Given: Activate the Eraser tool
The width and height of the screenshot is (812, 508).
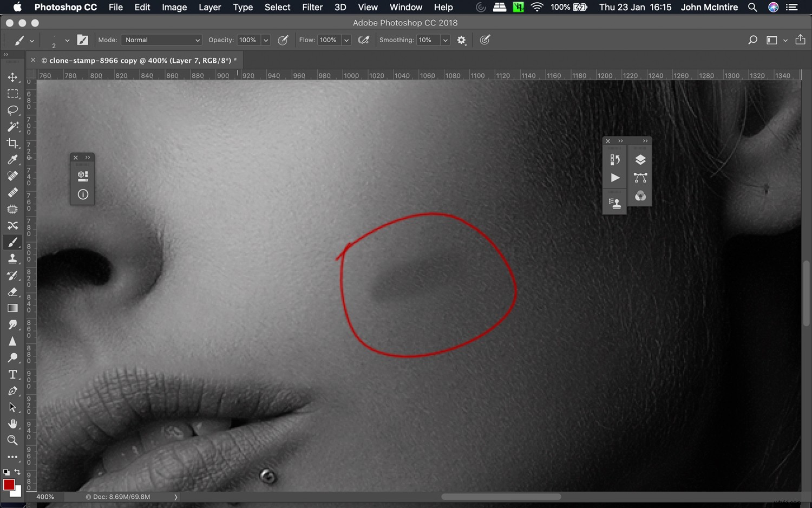Looking at the screenshot, I should 14,292.
